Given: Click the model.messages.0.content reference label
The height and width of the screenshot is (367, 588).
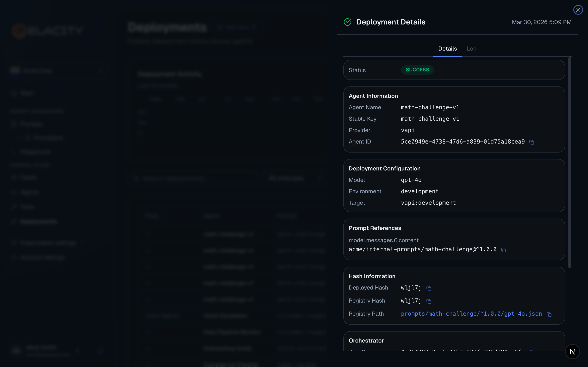Looking at the screenshot, I should 383,240.
